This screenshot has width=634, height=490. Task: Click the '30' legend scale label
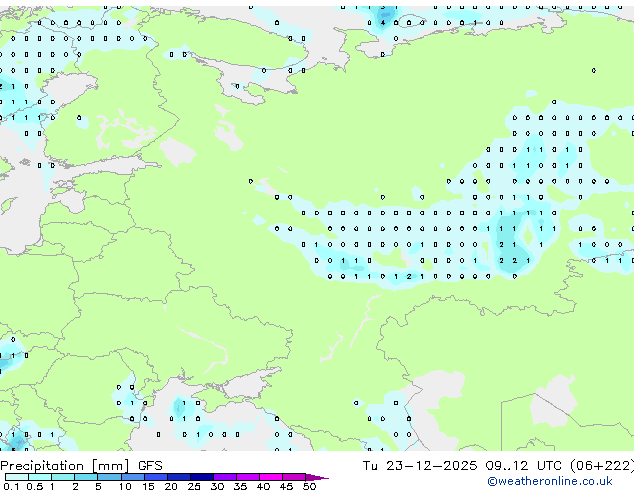click(x=217, y=486)
